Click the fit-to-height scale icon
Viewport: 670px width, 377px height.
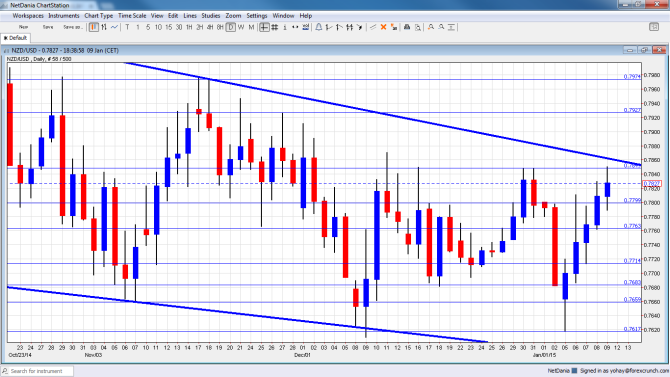point(451,27)
